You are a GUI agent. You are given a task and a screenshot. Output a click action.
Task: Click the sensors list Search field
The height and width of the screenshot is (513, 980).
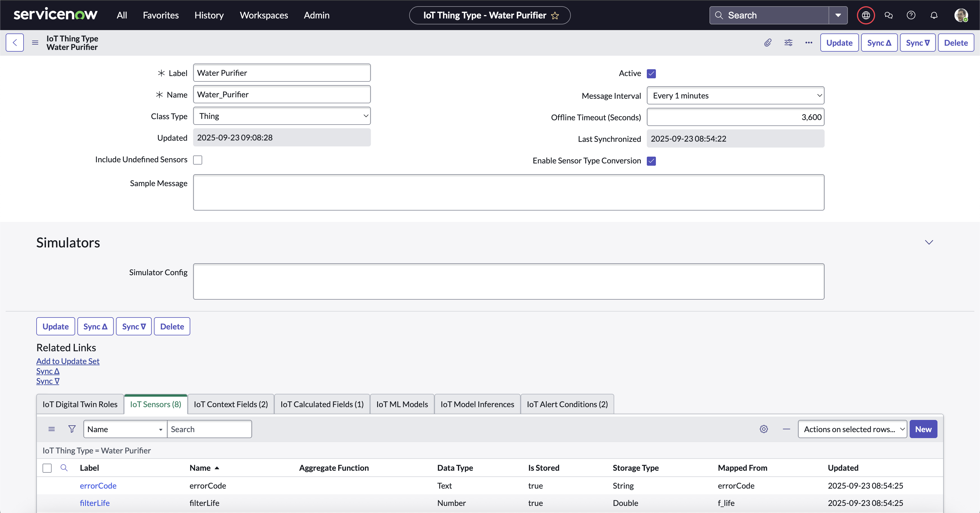pyautogui.click(x=209, y=429)
